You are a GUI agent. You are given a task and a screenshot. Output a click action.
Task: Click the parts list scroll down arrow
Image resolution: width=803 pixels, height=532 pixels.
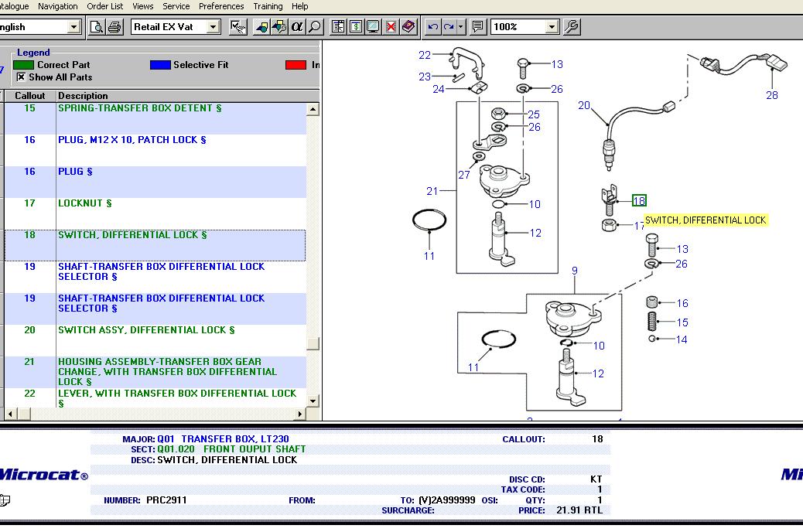(313, 401)
